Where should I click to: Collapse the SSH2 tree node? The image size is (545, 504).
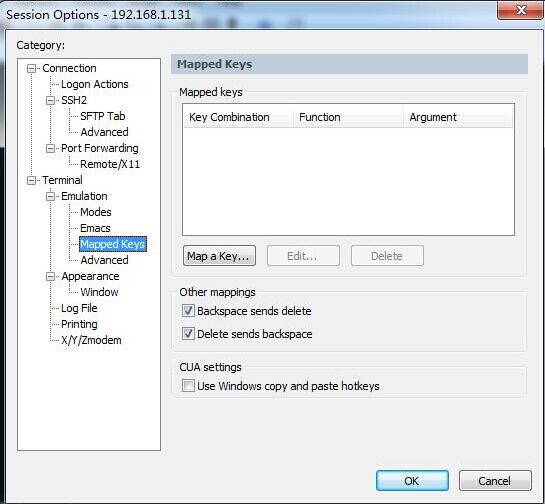50,100
